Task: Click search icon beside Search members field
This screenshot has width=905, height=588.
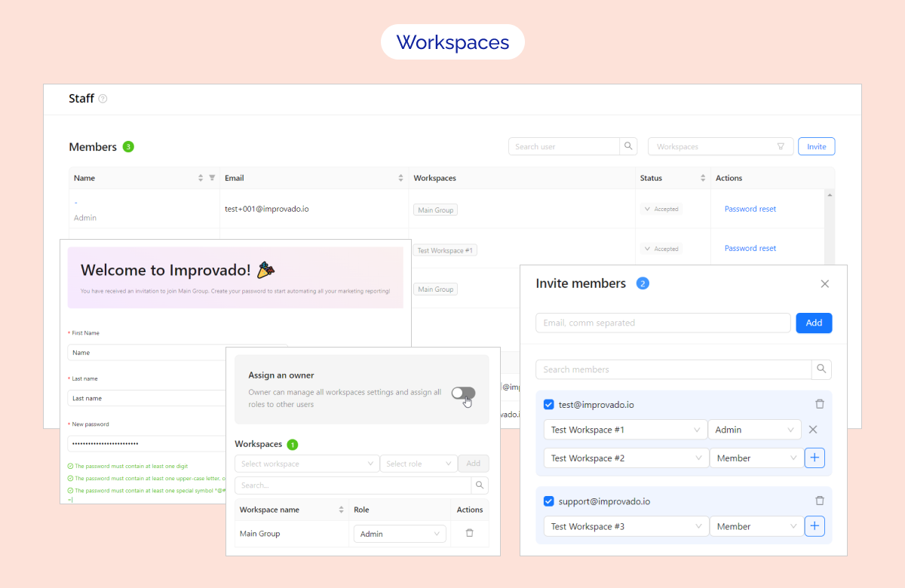Action: coord(821,369)
